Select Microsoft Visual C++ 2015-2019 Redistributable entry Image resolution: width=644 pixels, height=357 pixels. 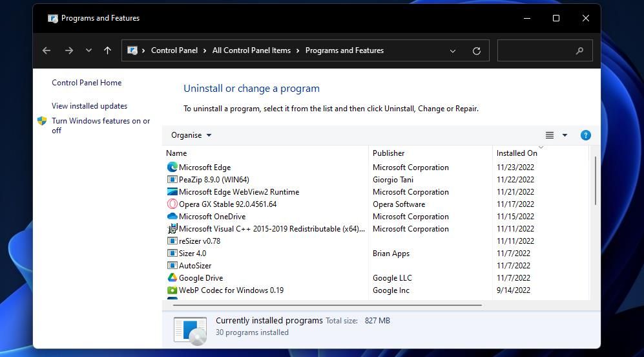(272, 229)
